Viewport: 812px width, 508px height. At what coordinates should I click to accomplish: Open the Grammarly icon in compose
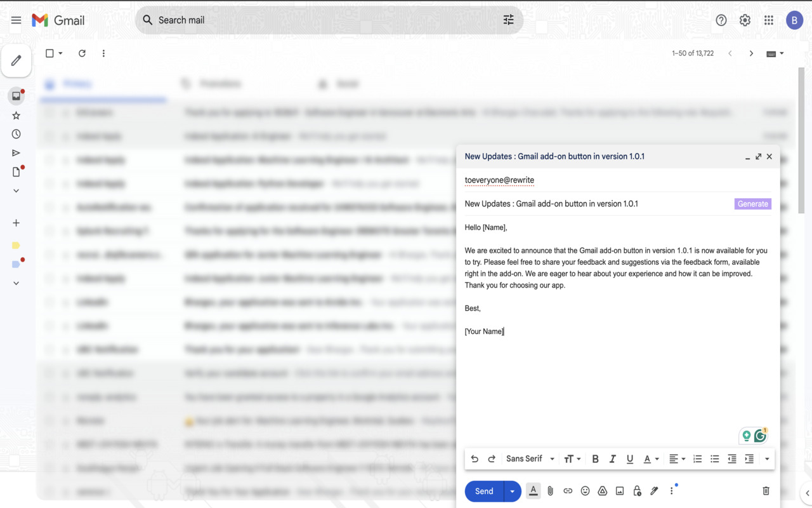(760, 436)
